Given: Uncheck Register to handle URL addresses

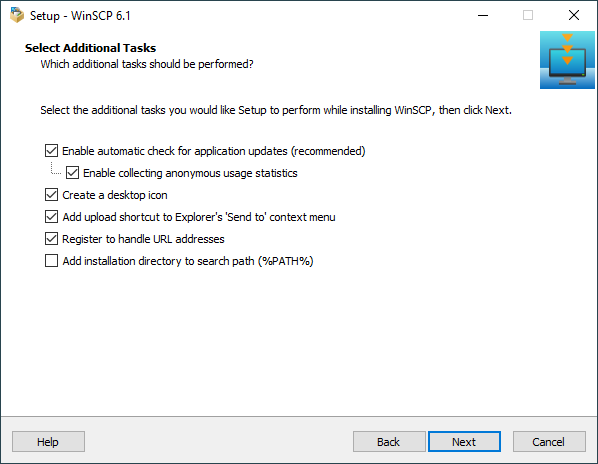Looking at the screenshot, I should point(51,239).
